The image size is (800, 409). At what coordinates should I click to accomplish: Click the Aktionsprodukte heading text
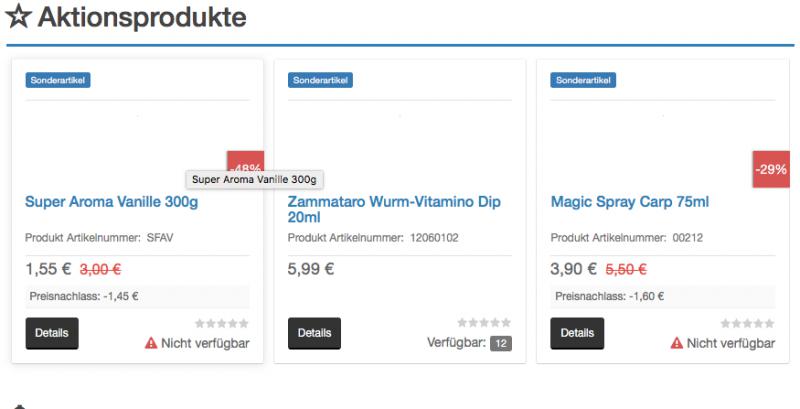point(141,17)
